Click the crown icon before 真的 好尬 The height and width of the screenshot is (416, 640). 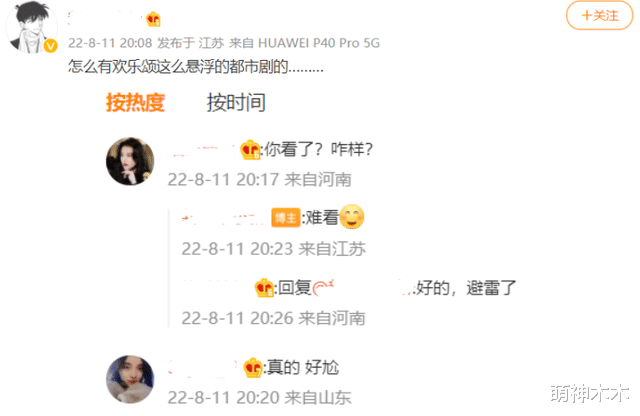point(253,367)
